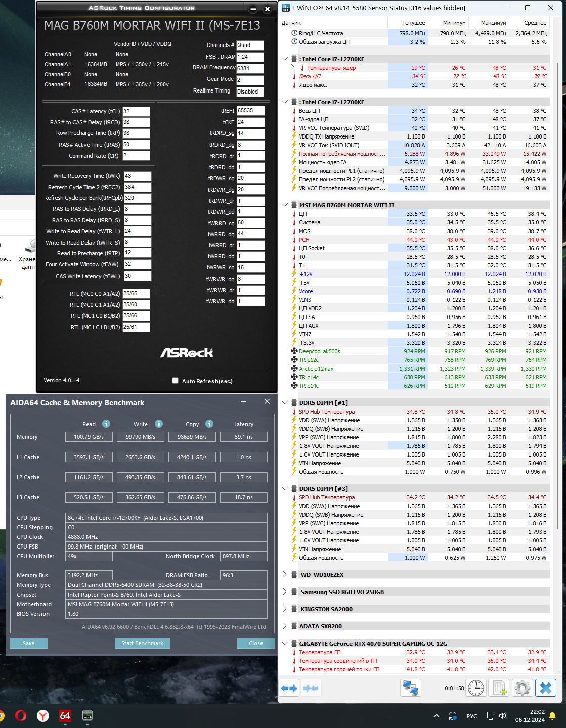This screenshot has width=566, height=728.
Task: Click CAS# Latency (tCL) field
Action: [136, 111]
